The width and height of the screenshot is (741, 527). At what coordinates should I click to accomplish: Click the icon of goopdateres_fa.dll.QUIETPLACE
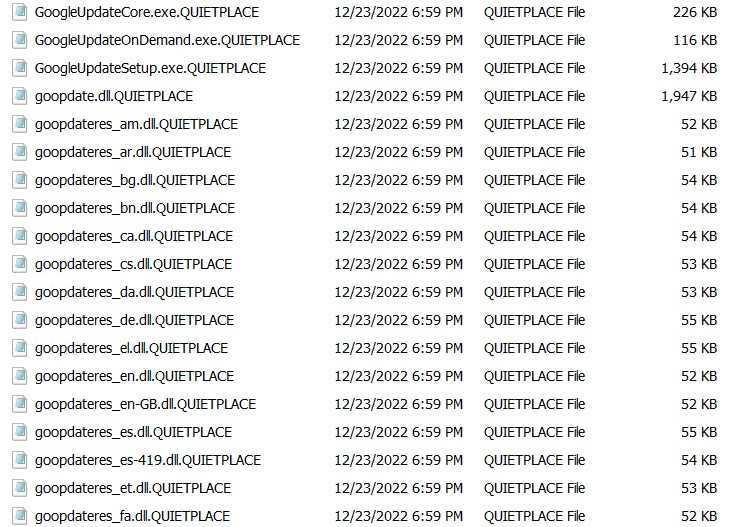point(20,516)
